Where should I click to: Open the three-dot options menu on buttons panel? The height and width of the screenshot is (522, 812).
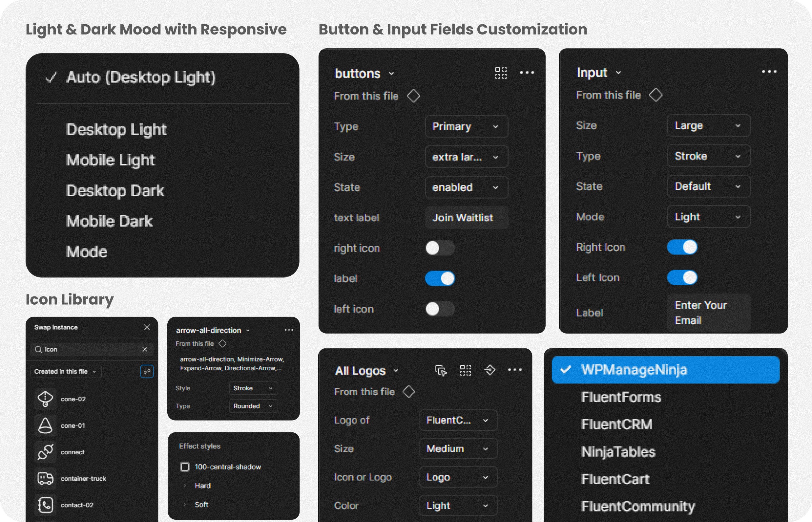tap(527, 73)
